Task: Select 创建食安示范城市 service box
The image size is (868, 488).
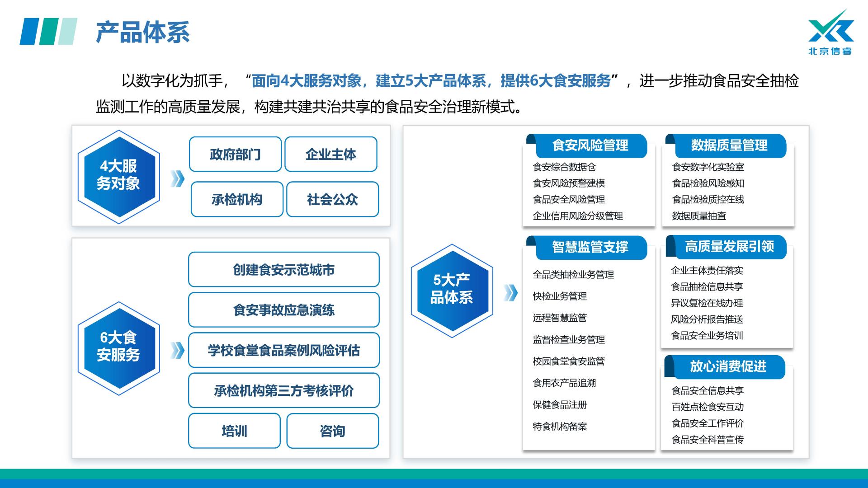Action: (x=283, y=270)
